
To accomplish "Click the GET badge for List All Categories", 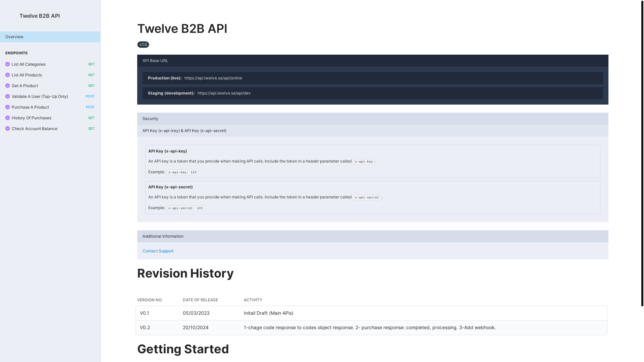I will [91, 64].
